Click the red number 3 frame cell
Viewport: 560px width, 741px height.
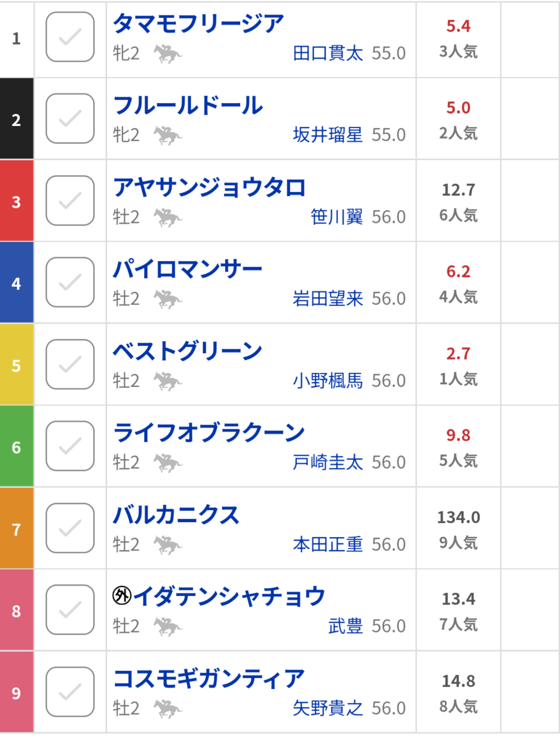coord(17,201)
